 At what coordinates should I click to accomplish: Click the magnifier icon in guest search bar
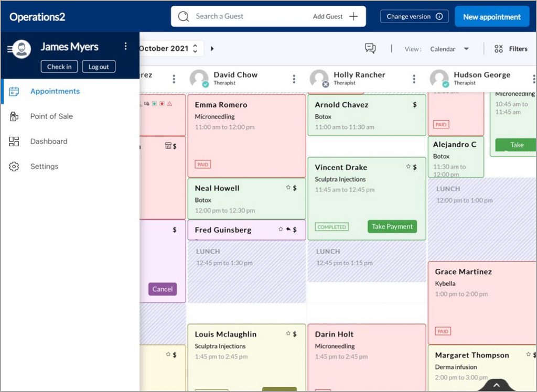click(183, 16)
